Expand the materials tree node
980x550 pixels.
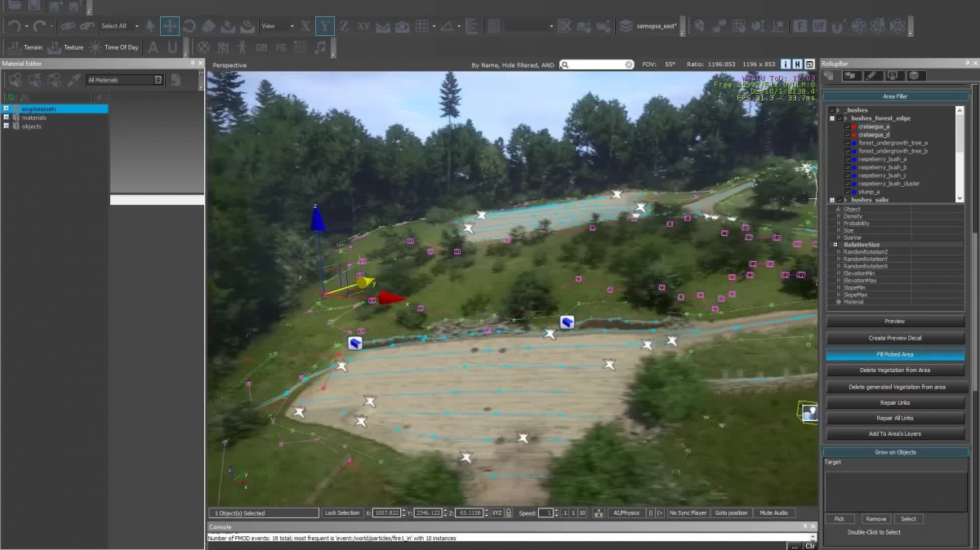pyautogui.click(x=6, y=118)
